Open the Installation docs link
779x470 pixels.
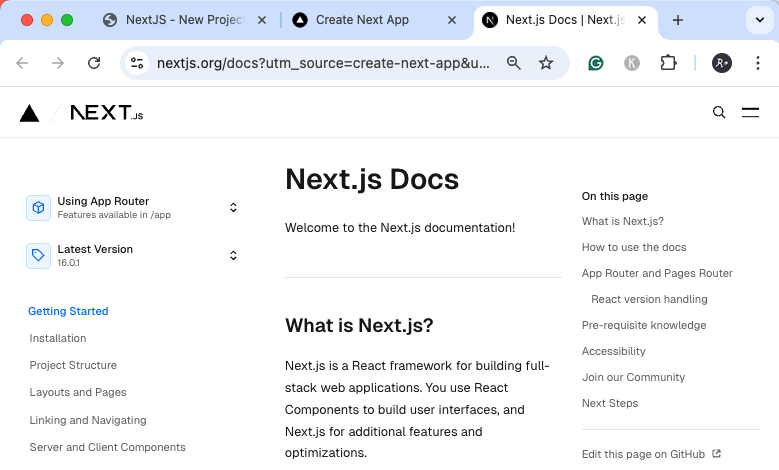58,338
